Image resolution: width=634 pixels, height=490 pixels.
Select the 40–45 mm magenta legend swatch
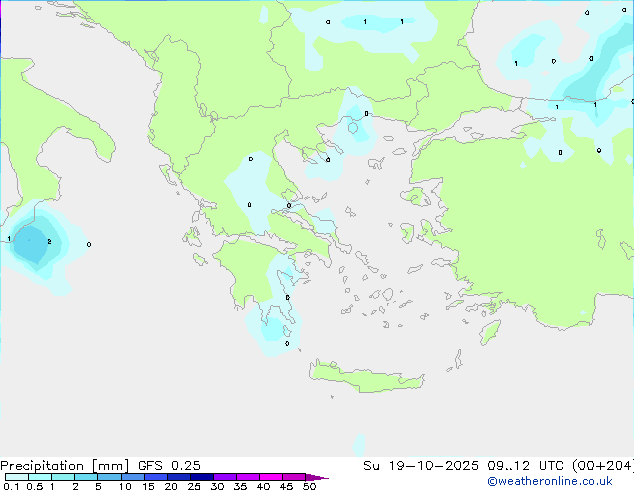pyautogui.click(x=271, y=477)
